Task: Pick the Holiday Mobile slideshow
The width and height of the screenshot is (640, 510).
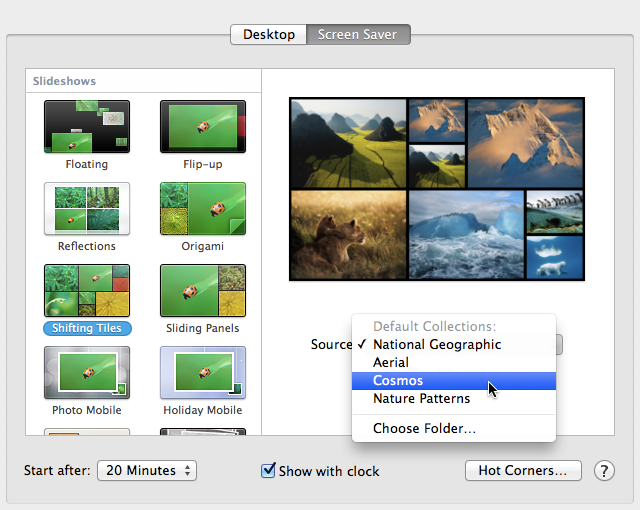Action: (203, 373)
